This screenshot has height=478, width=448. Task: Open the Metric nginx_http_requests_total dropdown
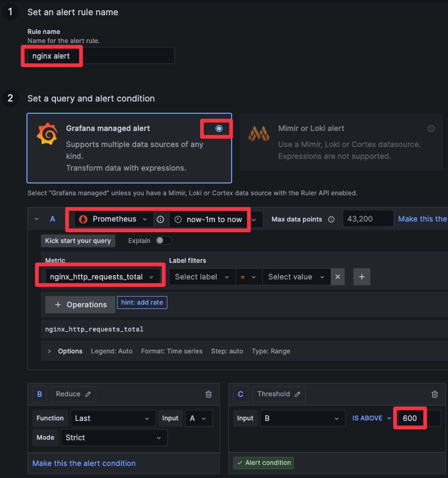pyautogui.click(x=103, y=277)
